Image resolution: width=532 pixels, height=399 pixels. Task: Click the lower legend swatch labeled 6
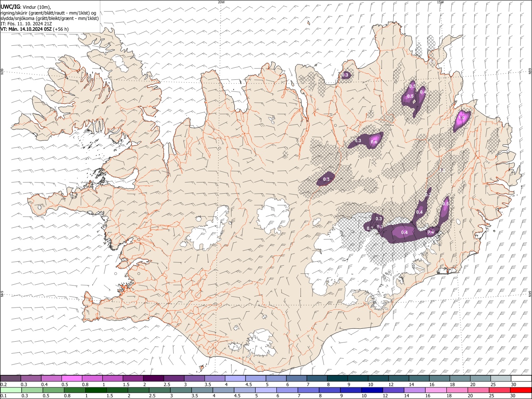[286, 390]
